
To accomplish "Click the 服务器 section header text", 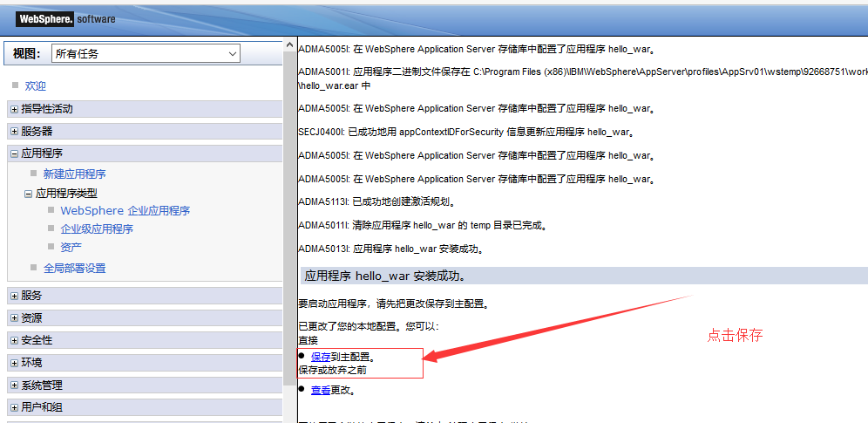I will tap(37, 131).
